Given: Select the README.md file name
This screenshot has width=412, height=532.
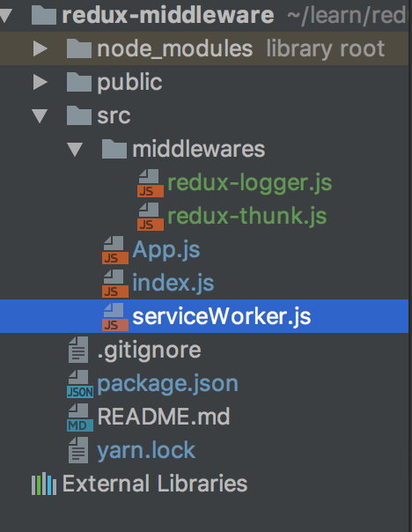Looking at the screenshot, I should click(x=164, y=417).
